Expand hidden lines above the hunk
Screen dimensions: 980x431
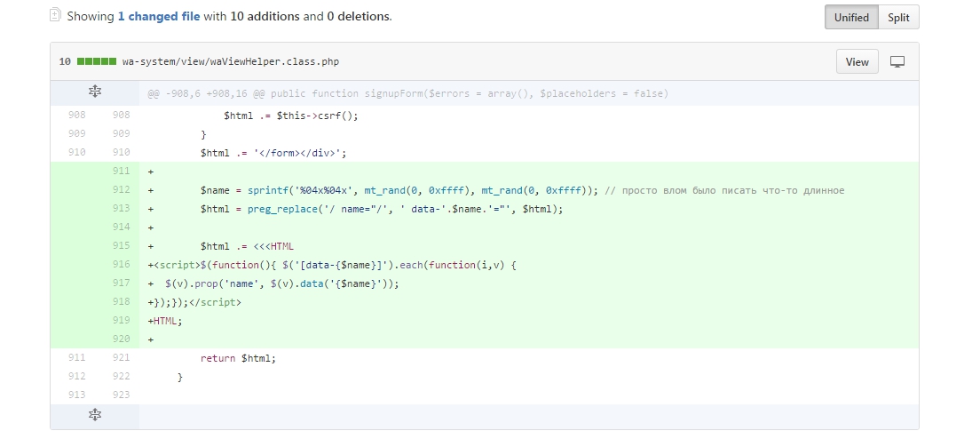pos(94,92)
